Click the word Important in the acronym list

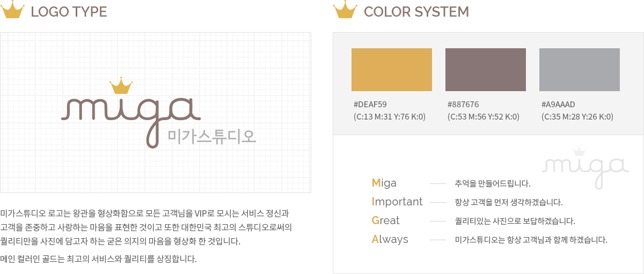coord(397,202)
